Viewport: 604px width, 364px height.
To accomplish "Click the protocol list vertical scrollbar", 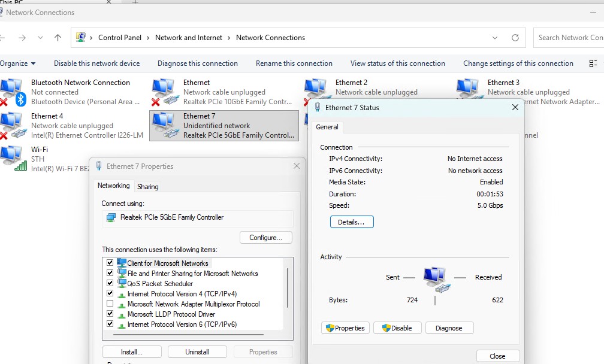I will (x=288, y=287).
